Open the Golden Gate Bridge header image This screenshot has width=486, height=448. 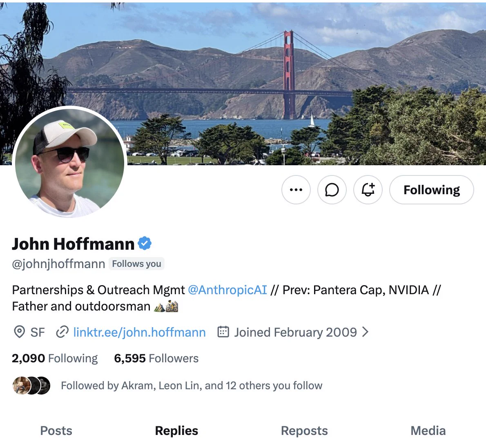tap(243, 84)
